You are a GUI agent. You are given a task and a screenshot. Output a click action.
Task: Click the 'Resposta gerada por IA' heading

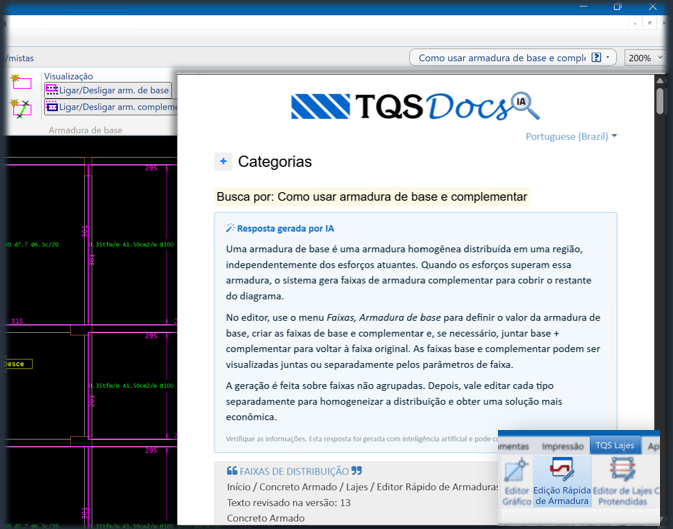click(285, 228)
